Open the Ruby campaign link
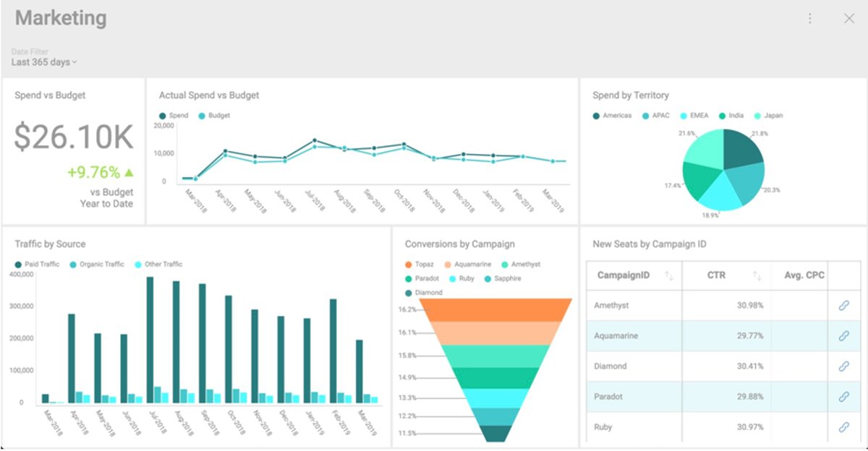 tap(846, 426)
